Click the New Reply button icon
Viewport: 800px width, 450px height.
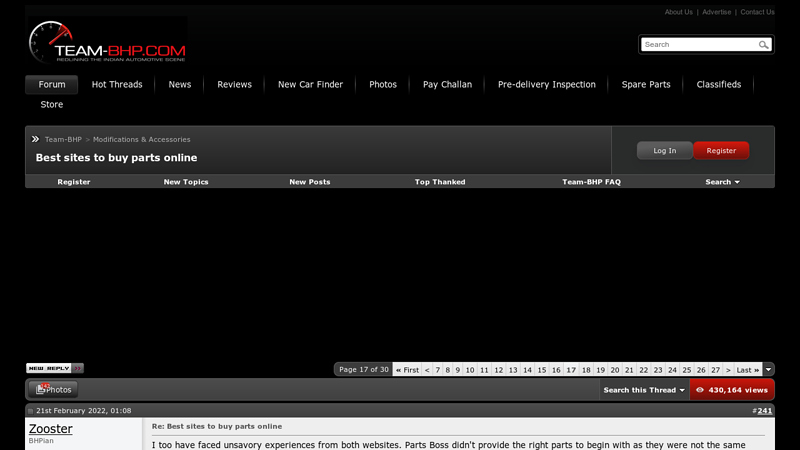tap(55, 368)
